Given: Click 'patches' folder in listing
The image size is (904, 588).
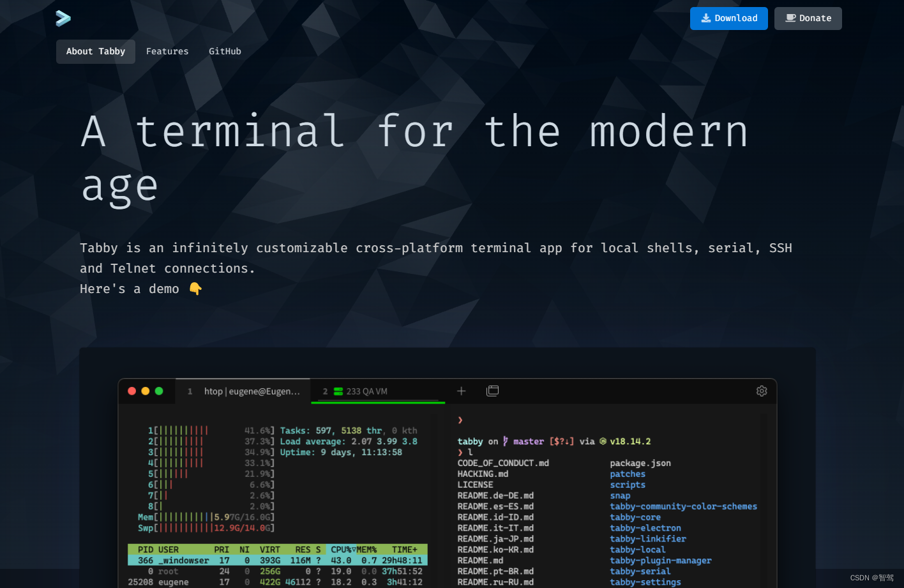Looking at the screenshot, I should (x=628, y=474).
